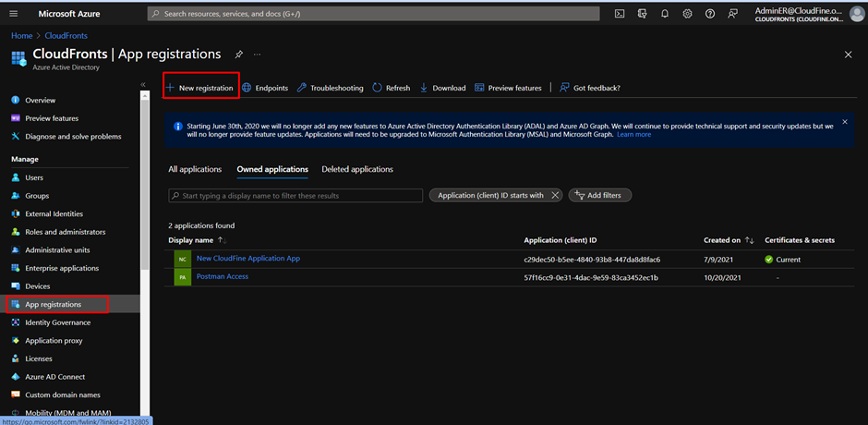
Task: Open Devices in sidebar
Action: 38,286
